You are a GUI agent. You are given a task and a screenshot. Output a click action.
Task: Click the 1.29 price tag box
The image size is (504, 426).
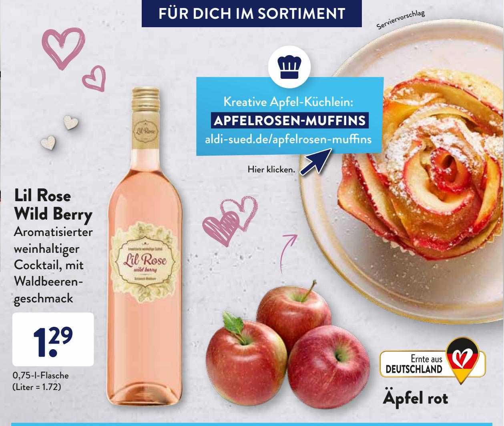[x=53, y=339]
